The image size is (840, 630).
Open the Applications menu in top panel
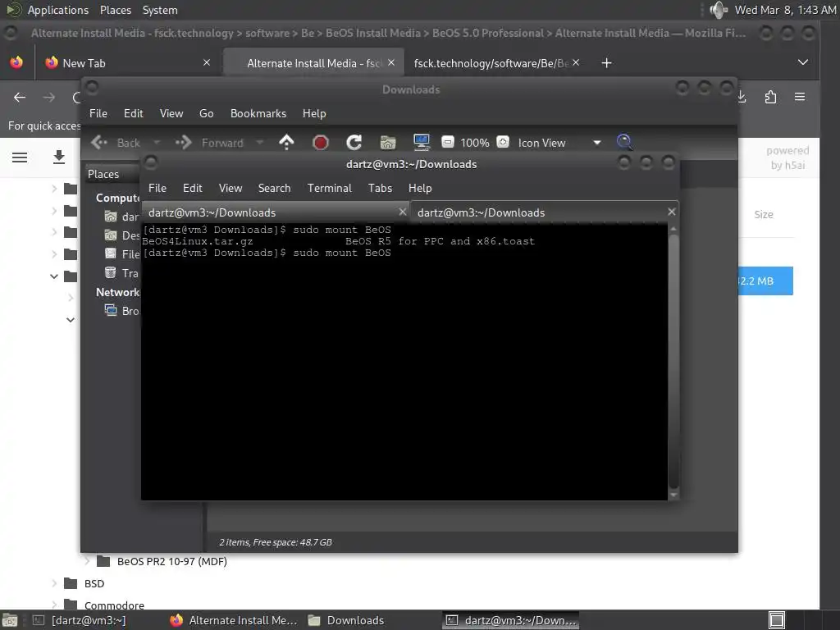[x=58, y=10]
